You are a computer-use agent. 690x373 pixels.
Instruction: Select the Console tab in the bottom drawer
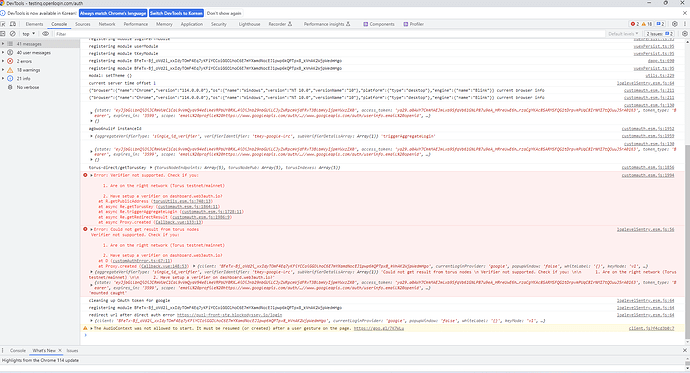[x=18, y=351]
